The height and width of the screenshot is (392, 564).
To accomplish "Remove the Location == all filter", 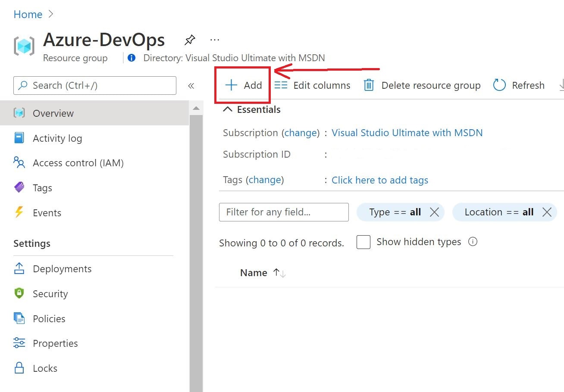I will (x=547, y=212).
